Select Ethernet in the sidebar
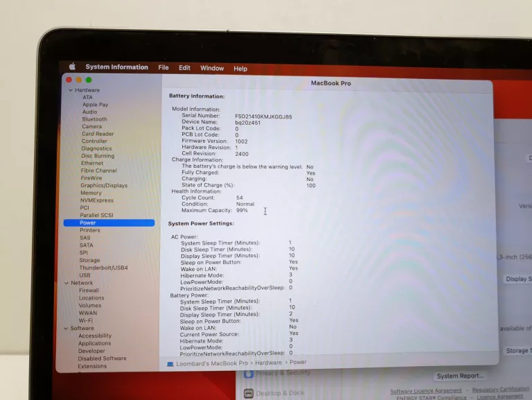The width and height of the screenshot is (532, 400). [92, 163]
